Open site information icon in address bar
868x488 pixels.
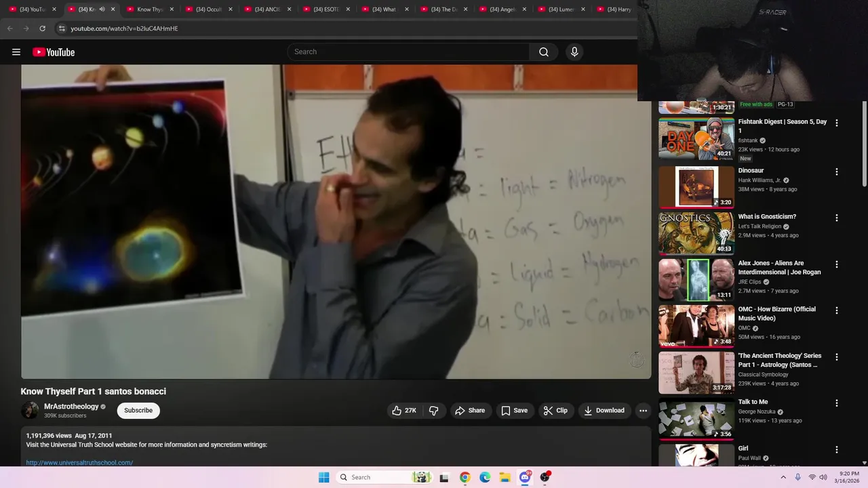point(62,28)
